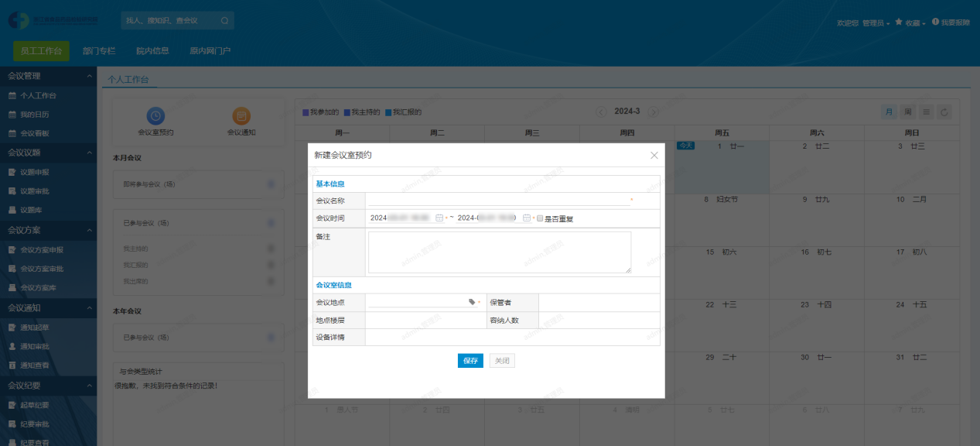Enable the 是否重复 repeat checkbox
The image size is (980, 446).
coord(539,218)
